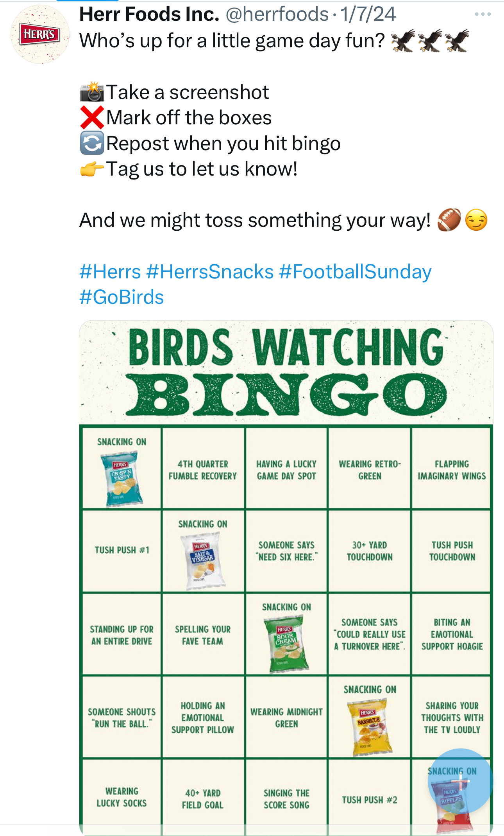Open the three-dot more options menu
Screen dimensions: 504x836
coord(483,14)
